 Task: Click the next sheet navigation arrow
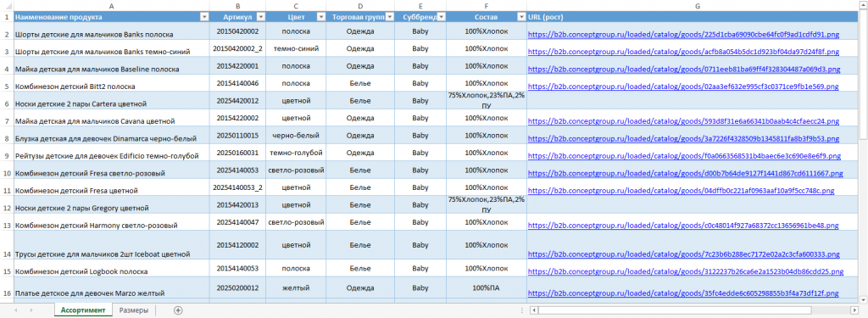point(31,310)
